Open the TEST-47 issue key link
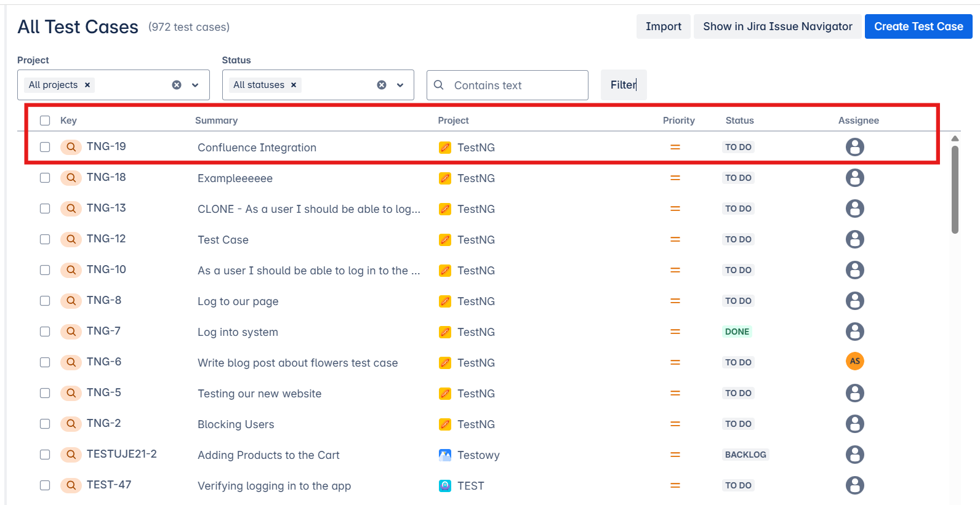Screen dimensions: 980x505 [108, 485]
